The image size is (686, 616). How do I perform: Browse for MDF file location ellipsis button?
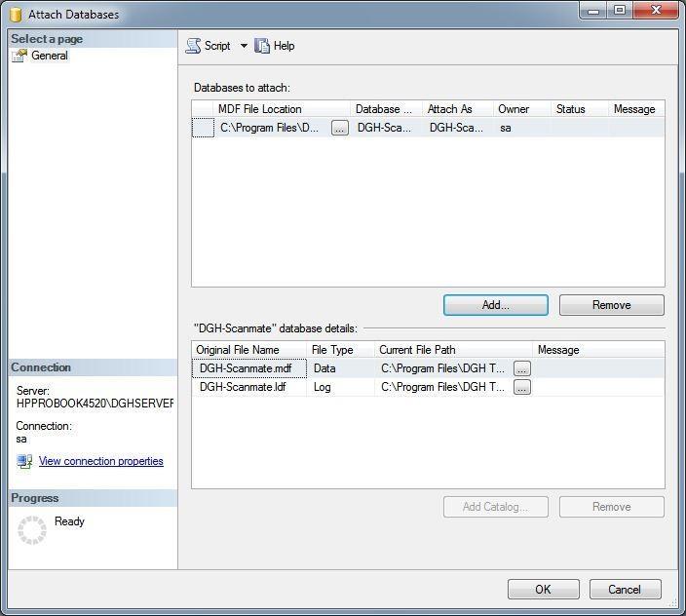click(x=340, y=128)
